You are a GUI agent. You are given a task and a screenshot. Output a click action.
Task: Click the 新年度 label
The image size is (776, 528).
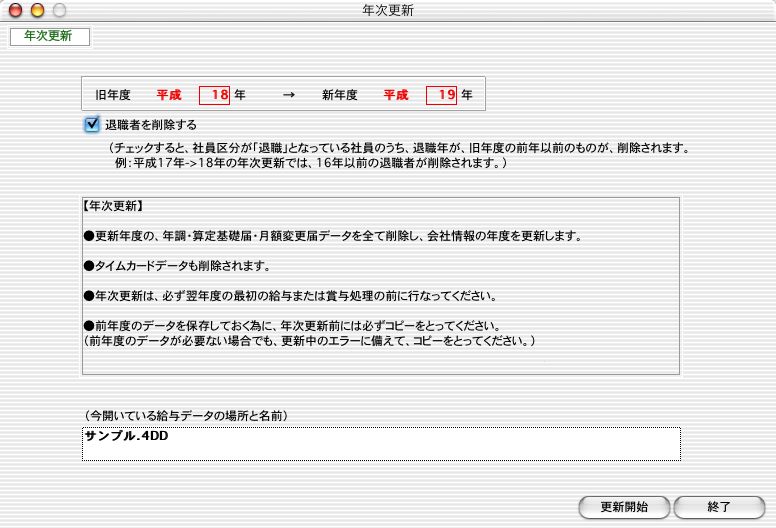pos(340,95)
